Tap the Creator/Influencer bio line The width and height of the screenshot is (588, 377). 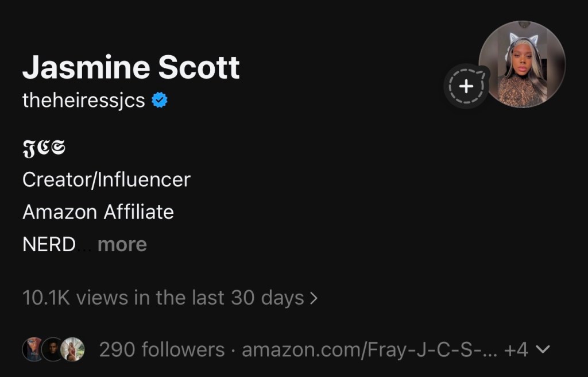coord(106,180)
